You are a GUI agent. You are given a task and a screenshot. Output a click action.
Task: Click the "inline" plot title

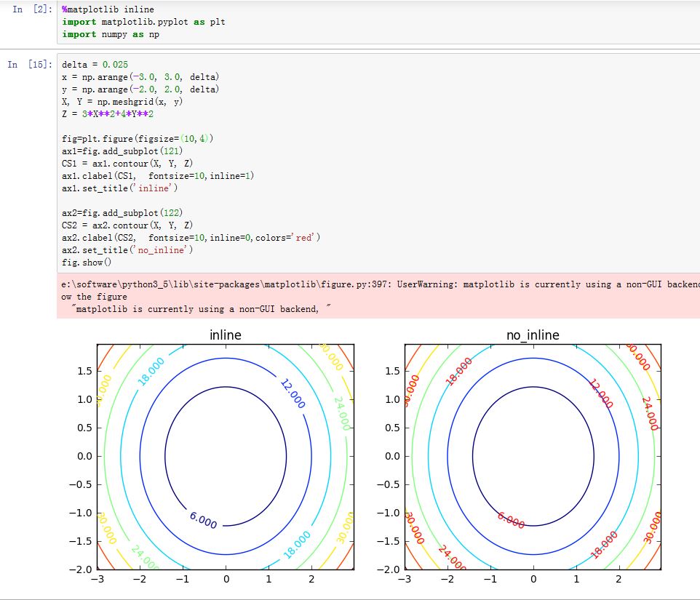pyautogui.click(x=226, y=335)
